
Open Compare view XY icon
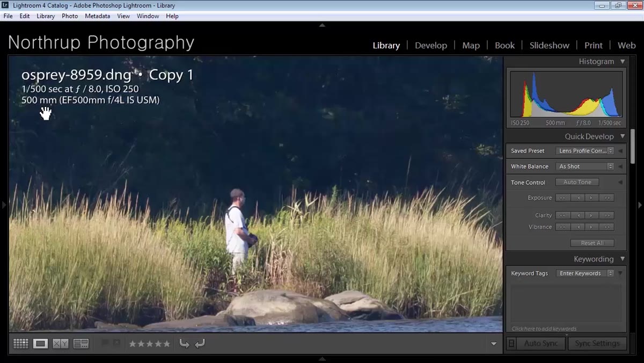[61, 344]
